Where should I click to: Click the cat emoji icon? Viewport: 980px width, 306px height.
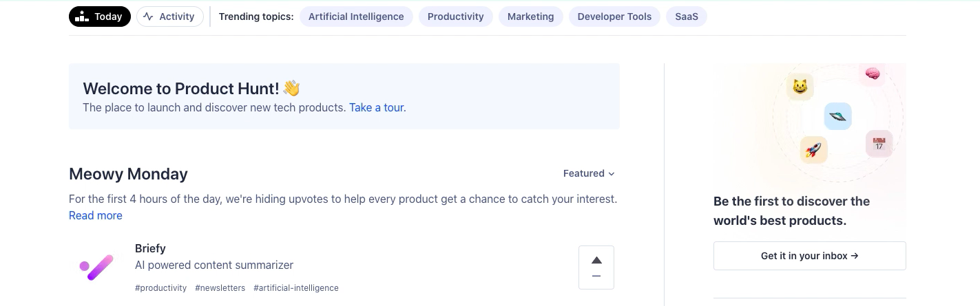tap(800, 87)
